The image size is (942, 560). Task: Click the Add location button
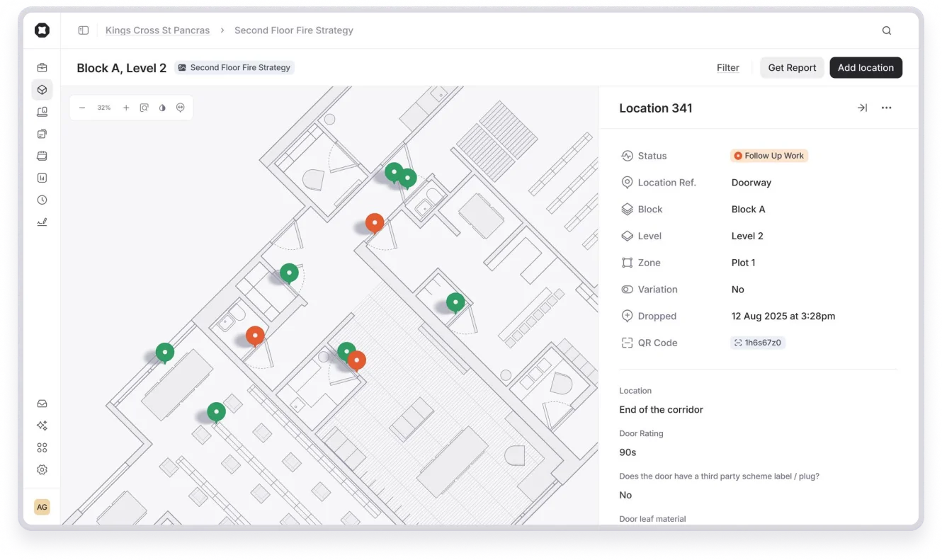[866, 67]
